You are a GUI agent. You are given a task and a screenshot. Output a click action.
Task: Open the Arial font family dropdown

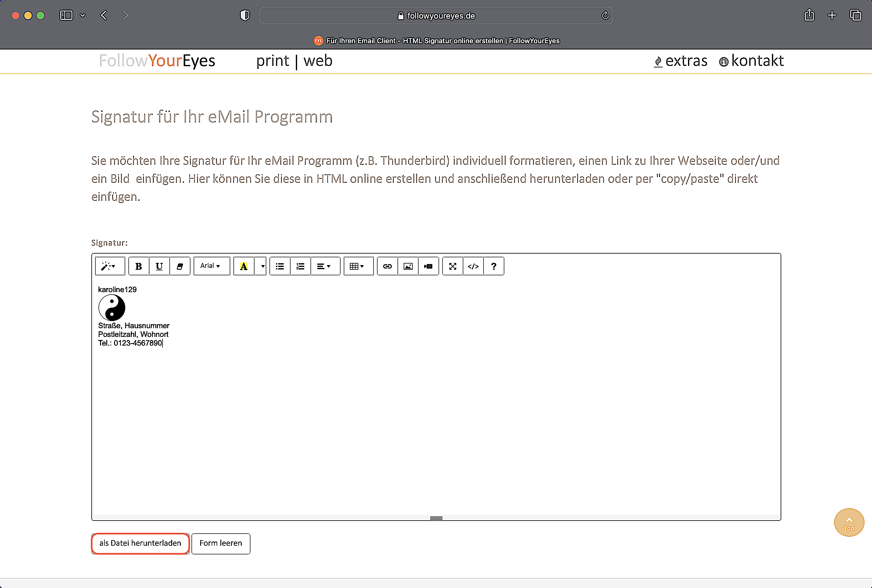pyautogui.click(x=211, y=266)
